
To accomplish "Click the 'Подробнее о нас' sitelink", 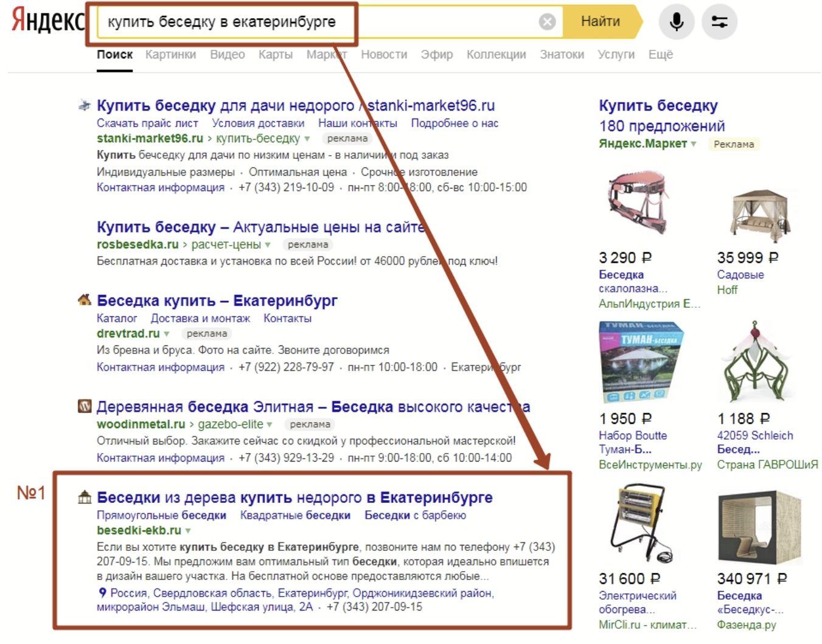I will coord(455,123).
